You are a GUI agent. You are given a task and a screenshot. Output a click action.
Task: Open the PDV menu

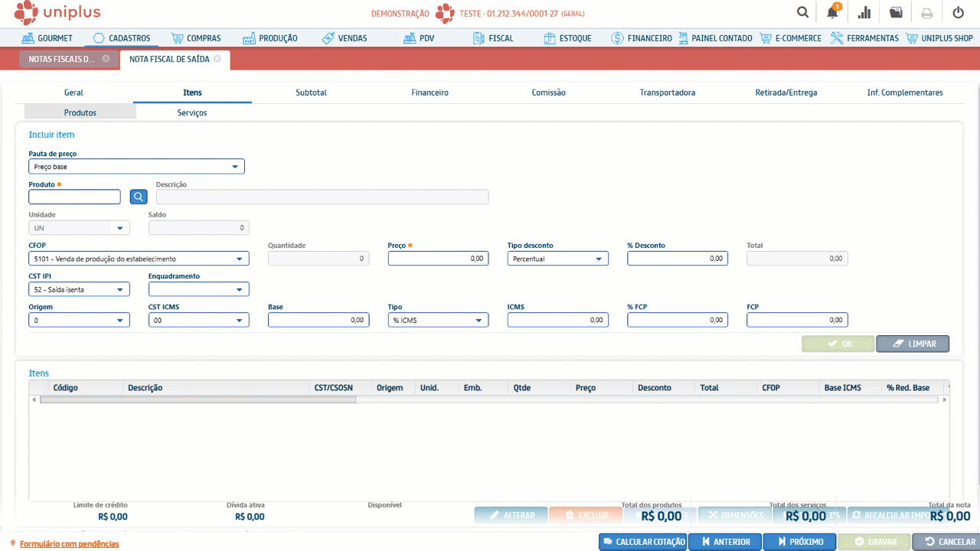(419, 37)
